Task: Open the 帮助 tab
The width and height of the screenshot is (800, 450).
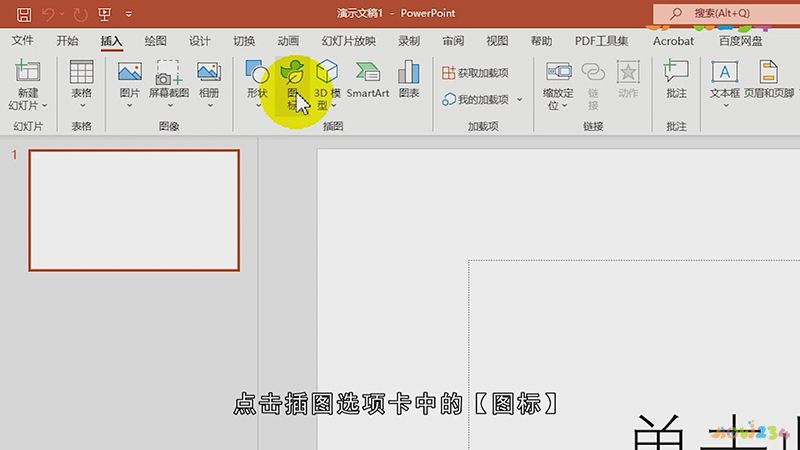Action: click(x=541, y=41)
